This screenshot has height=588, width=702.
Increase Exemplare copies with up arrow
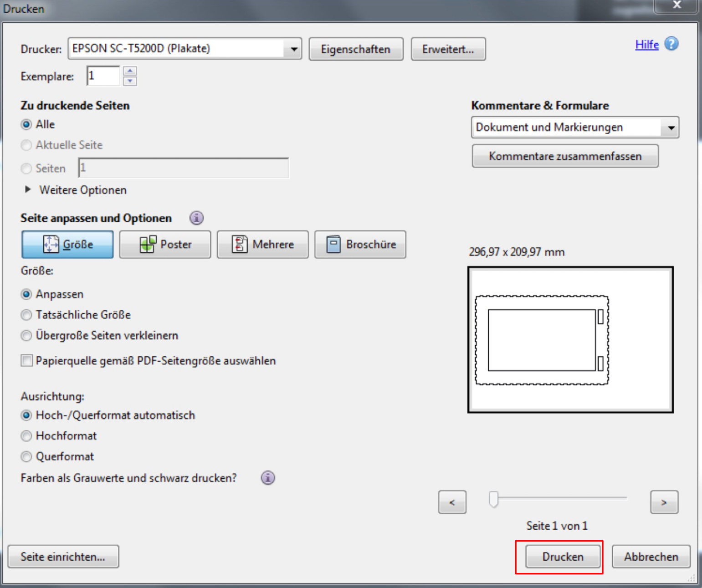(x=130, y=71)
